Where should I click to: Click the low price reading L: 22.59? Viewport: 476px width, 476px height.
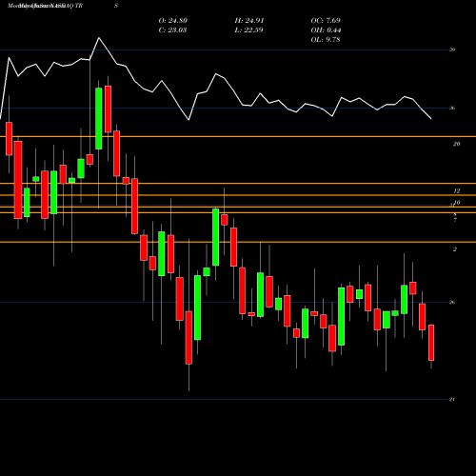point(248,30)
